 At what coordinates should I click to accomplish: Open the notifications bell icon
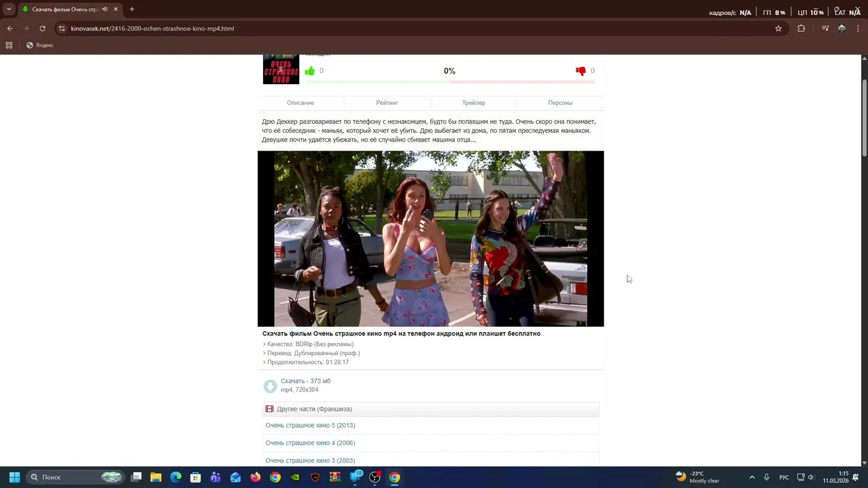coord(856,477)
